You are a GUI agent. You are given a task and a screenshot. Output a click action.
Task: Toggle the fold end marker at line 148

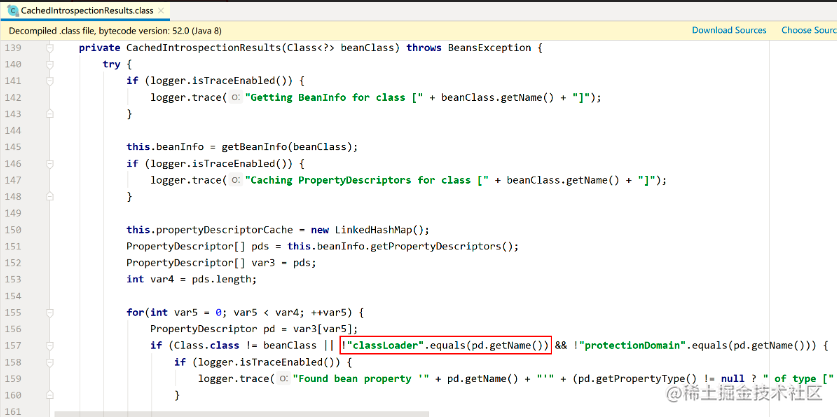coord(50,197)
